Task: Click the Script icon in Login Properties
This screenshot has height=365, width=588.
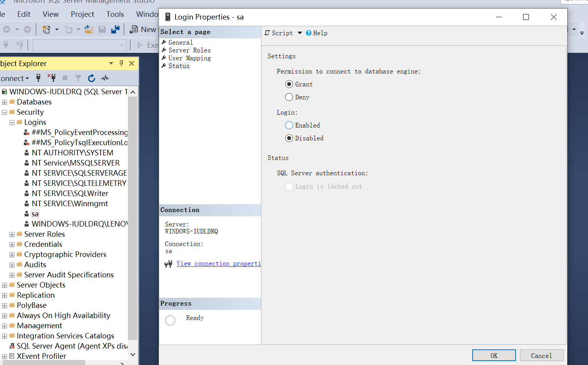Action: click(x=267, y=33)
